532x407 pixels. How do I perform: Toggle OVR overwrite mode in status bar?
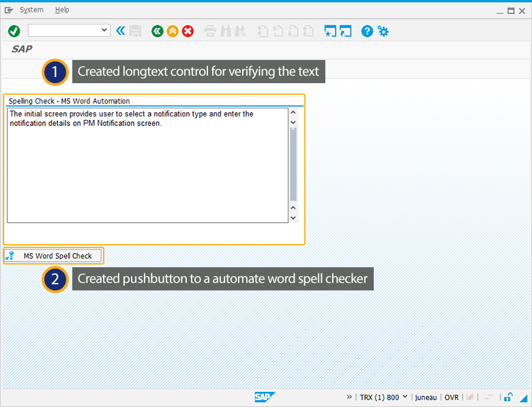(452, 397)
